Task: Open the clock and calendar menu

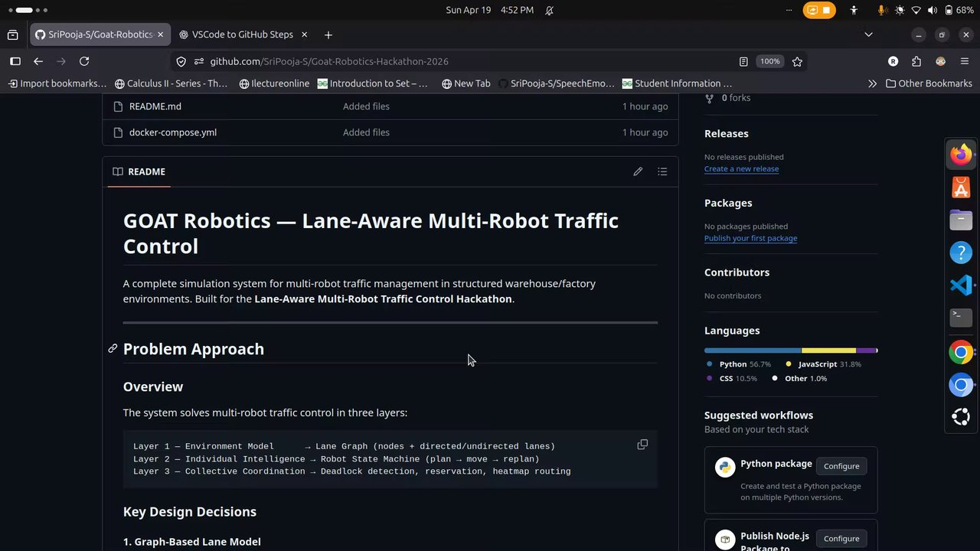Action: (x=489, y=10)
